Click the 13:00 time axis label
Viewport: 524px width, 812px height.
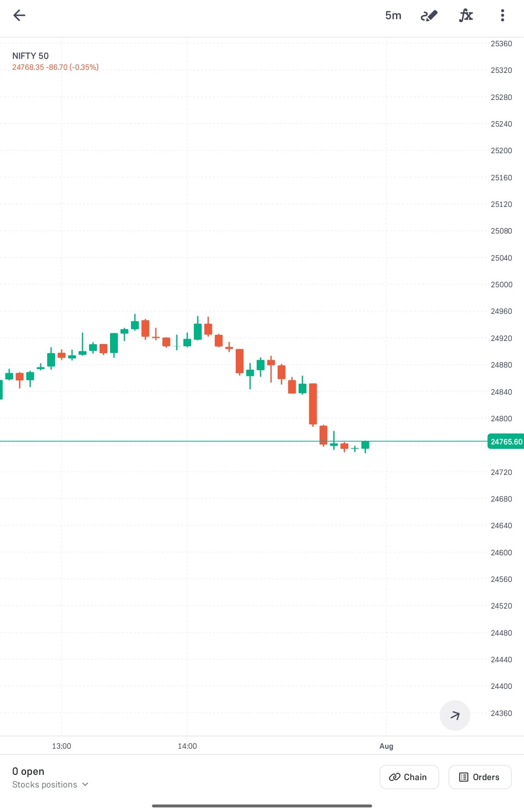pos(62,746)
